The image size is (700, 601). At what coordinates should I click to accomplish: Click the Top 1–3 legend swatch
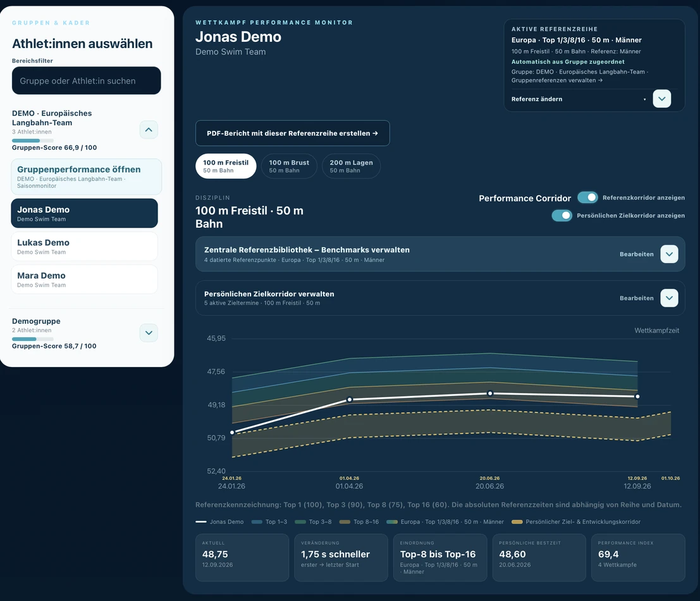pyautogui.click(x=257, y=521)
